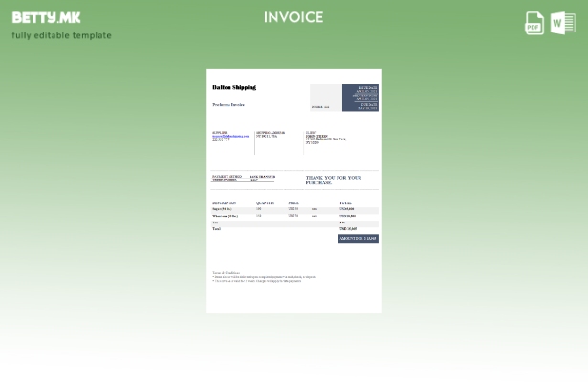This screenshot has height=382, width=588.
Task: Click the Terms & Conditions heading
Action: [227, 272]
